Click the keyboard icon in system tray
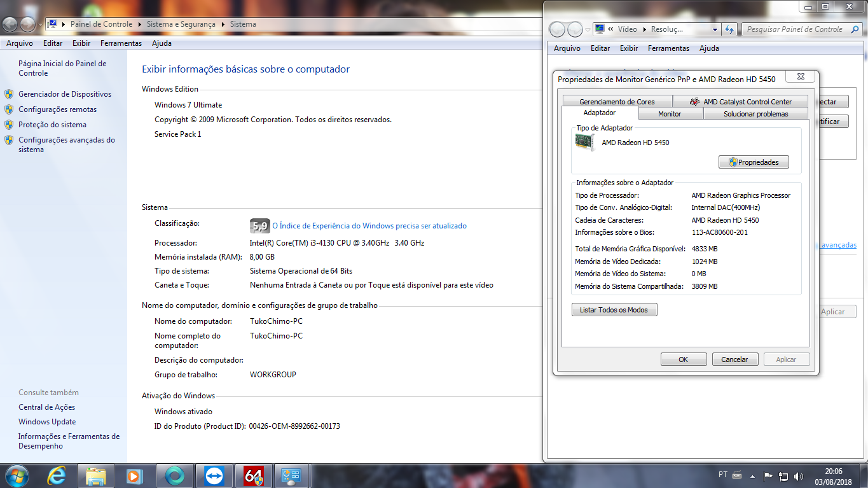The height and width of the screenshot is (488, 868). [x=737, y=475]
